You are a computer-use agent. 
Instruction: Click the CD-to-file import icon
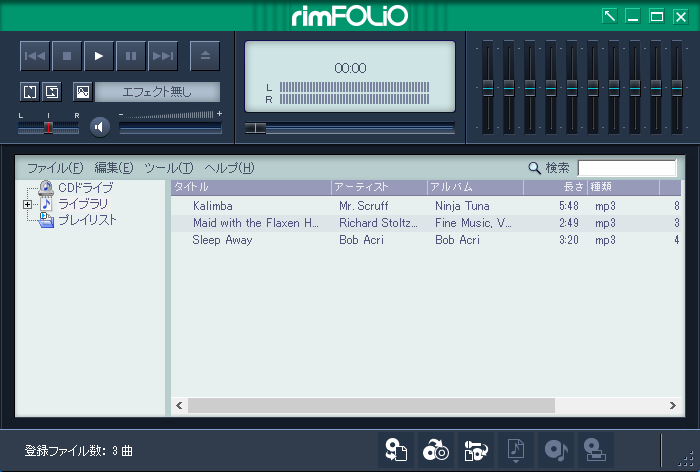[396, 450]
